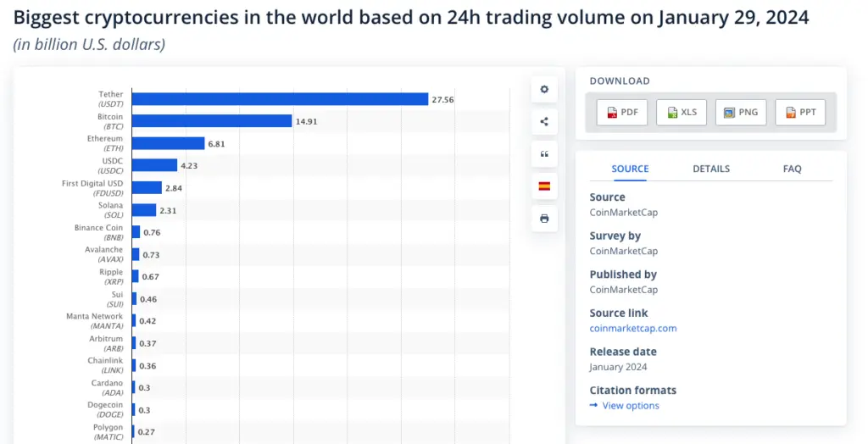Download the chart as PDF
This screenshot has height=444, width=868.
click(x=621, y=112)
